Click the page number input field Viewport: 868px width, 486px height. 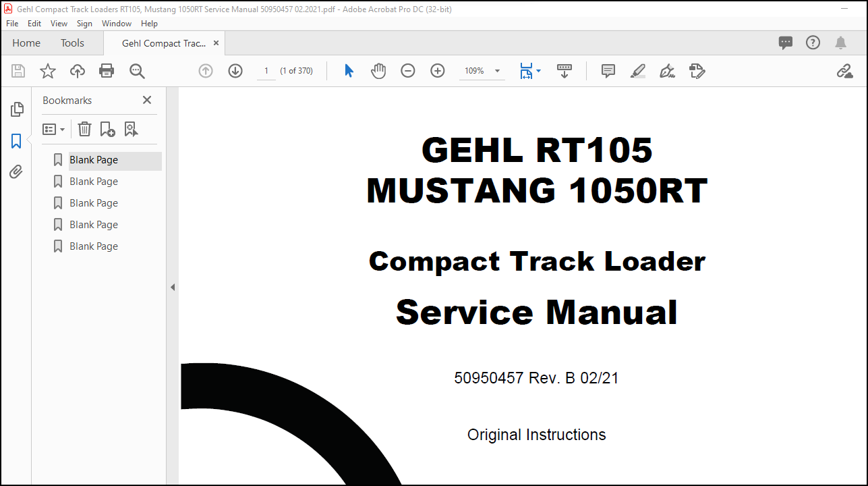click(x=266, y=71)
